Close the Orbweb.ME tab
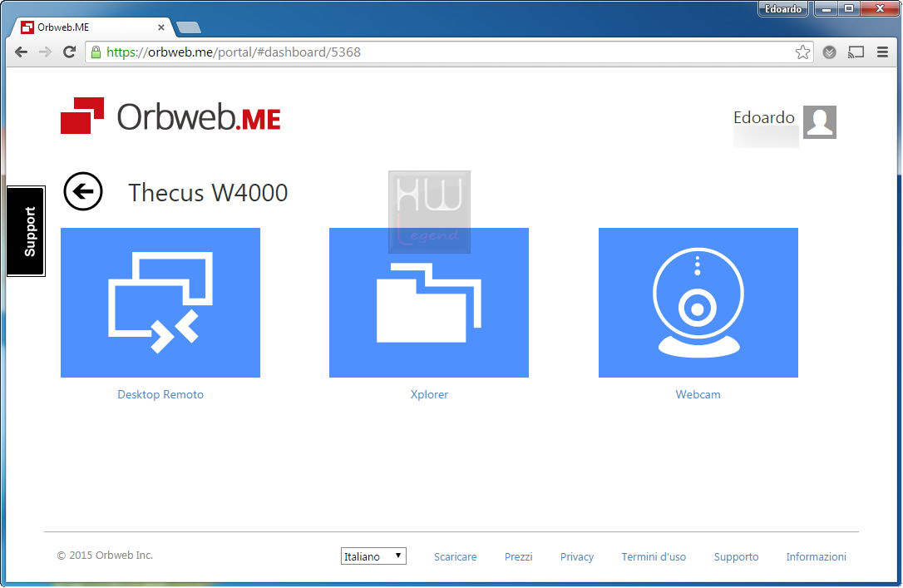This screenshot has height=588, width=903. [161, 27]
